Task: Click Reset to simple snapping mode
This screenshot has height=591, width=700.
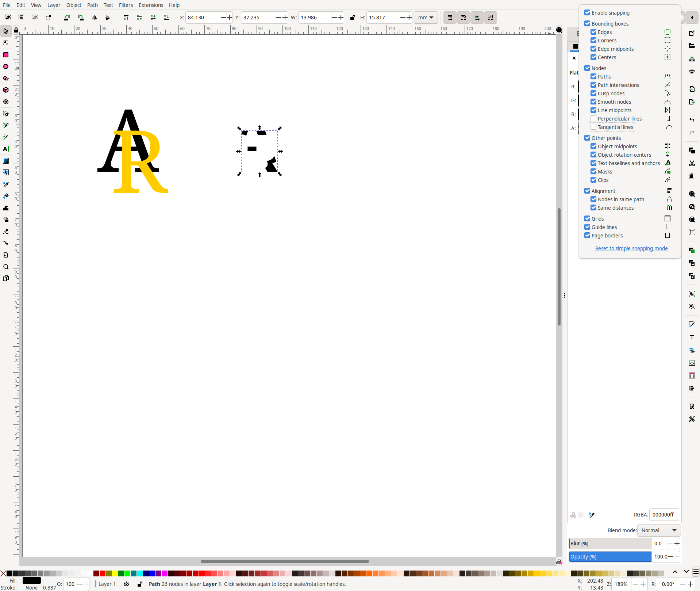Action: [x=631, y=248]
